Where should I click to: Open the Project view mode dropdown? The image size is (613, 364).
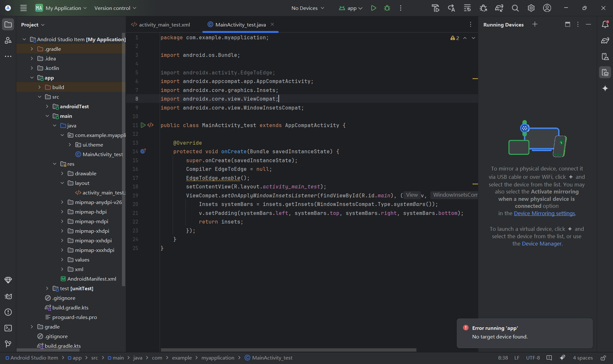pos(33,25)
